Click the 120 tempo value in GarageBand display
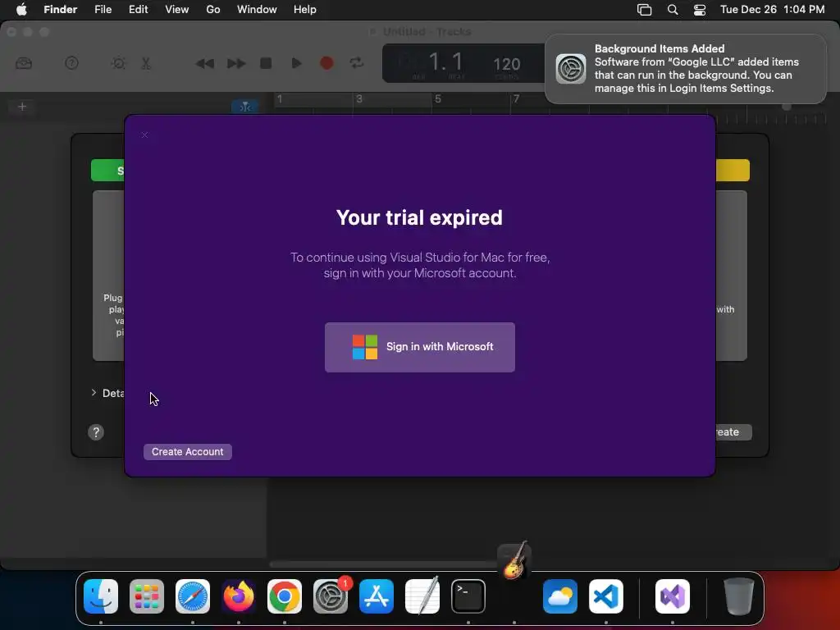The width and height of the screenshot is (840, 630). pos(507,64)
